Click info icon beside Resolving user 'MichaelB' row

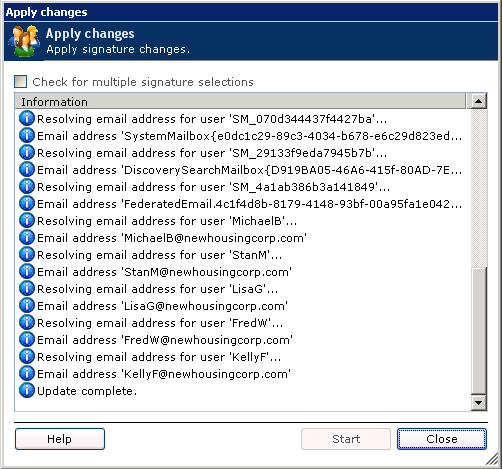pos(27,220)
